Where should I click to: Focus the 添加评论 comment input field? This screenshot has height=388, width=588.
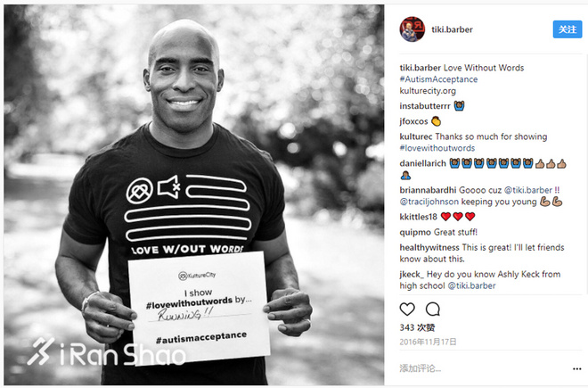coord(484,368)
